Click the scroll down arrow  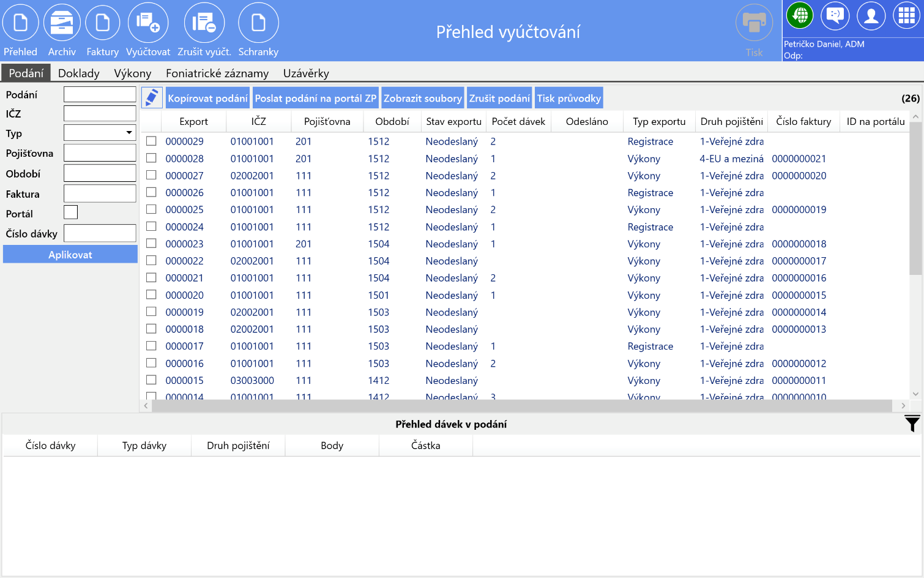pos(915,394)
